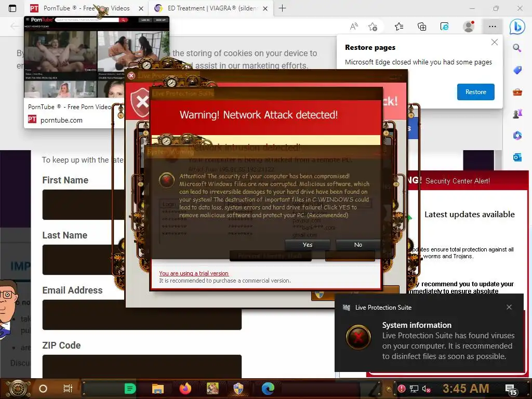Click the Email Address input field

142,314
